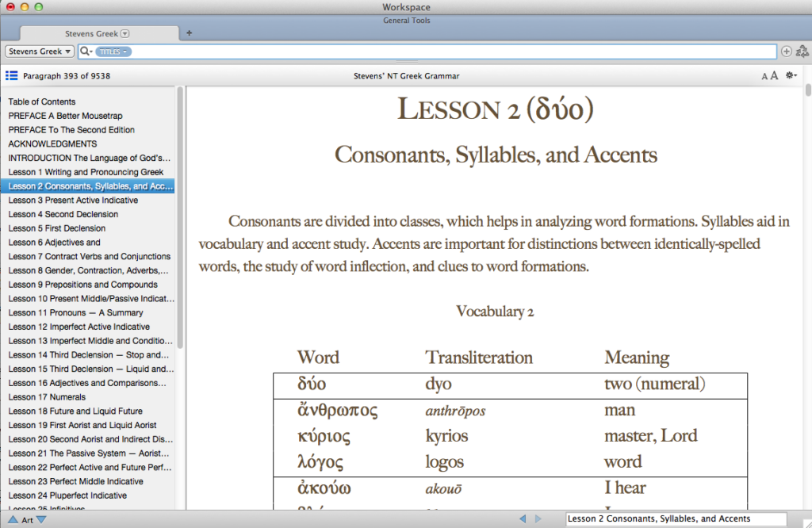Image resolution: width=812 pixels, height=528 pixels.
Task: Select Lesson 23 Perfect Middle Indicative
Action: pyautogui.click(x=87, y=481)
